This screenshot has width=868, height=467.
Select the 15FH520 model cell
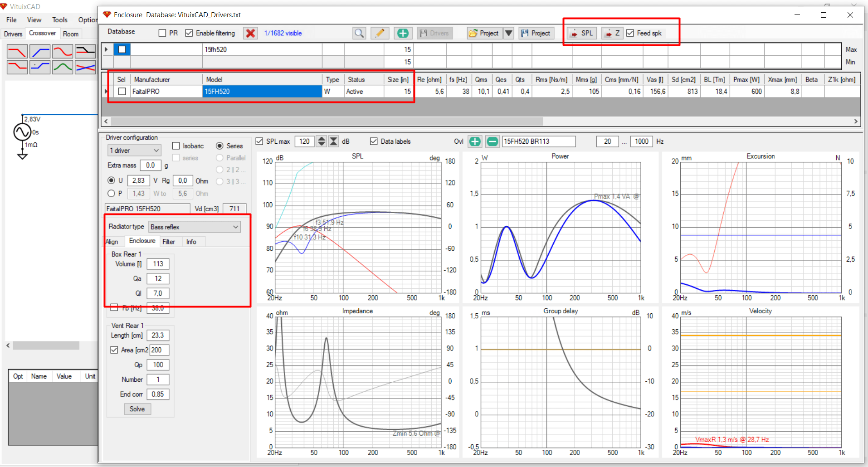pos(262,92)
